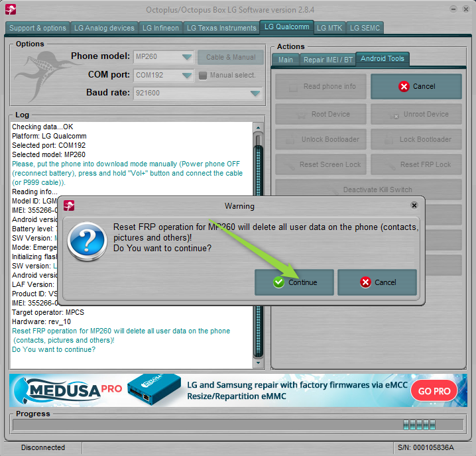Toggle the Manual select checkbox
The height and width of the screenshot is (456, 476).
click(x=202, y=76)
